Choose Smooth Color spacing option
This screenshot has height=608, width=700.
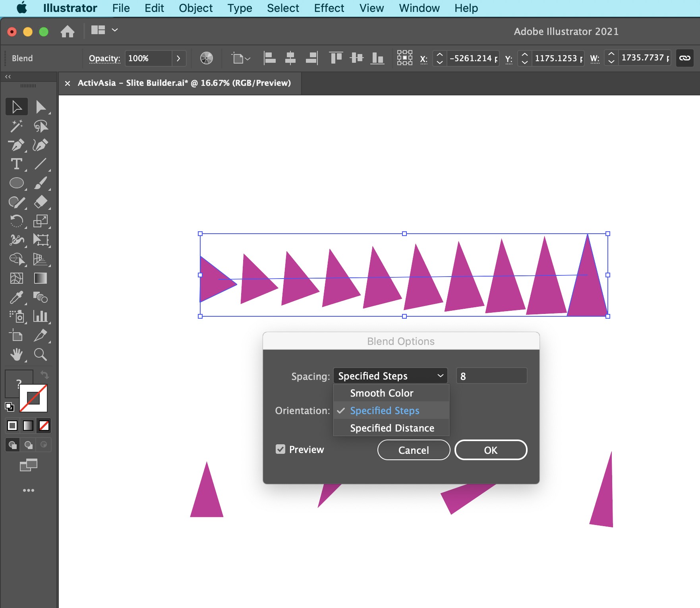[x=381, y=393]
